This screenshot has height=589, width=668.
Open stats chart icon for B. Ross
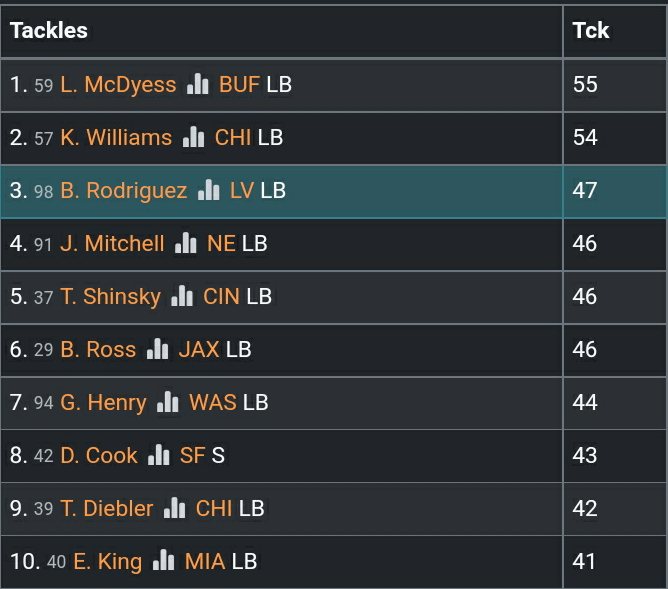pyautogui.click(x=157, y=349)
